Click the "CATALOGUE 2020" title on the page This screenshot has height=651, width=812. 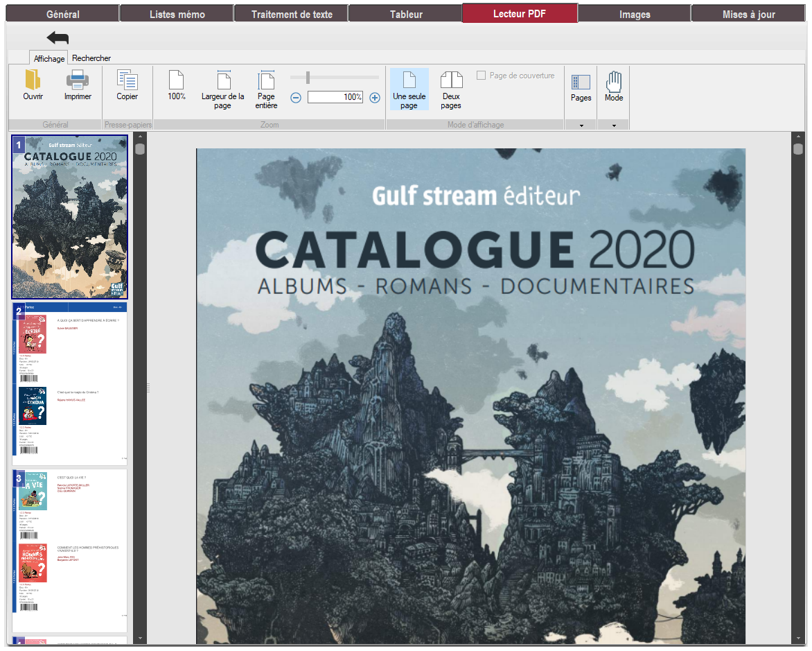coord(475,250)
